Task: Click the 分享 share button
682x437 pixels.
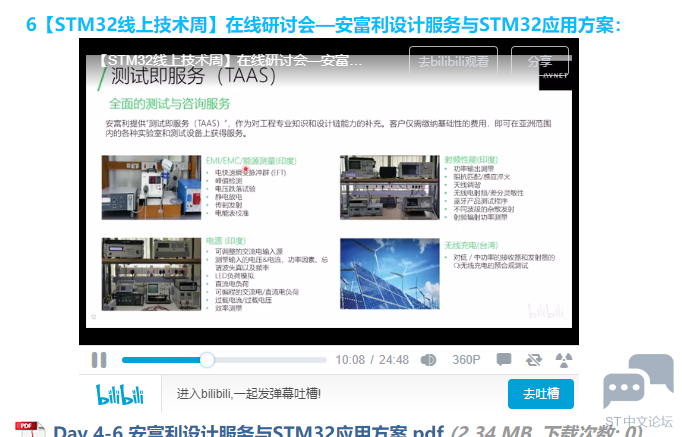Action: pyautogui.click(x=540, y=61)
